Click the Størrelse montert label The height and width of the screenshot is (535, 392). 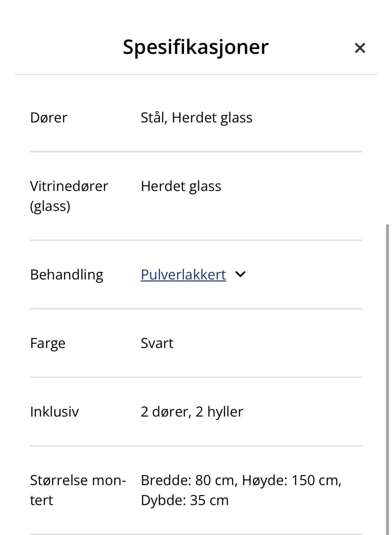(x=78, y=490)
